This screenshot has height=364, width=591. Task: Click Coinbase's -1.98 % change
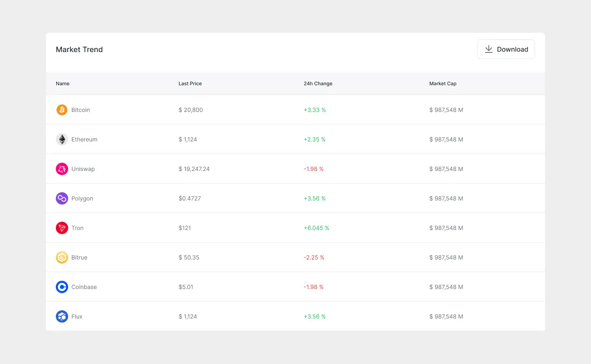coord(314,287)
